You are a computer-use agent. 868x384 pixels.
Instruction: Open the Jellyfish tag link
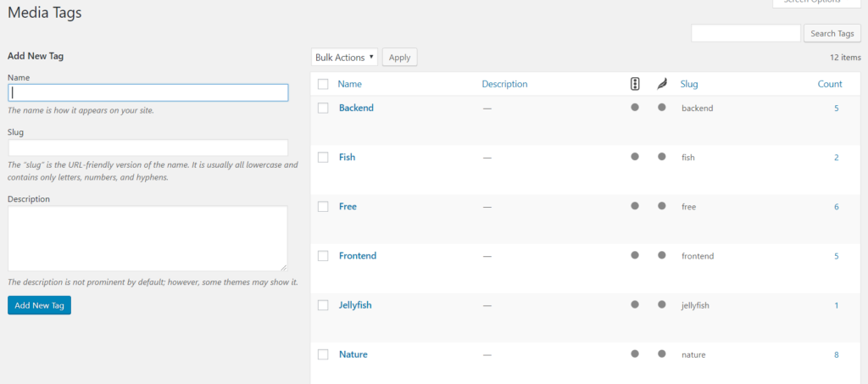(x=355, y=305)
